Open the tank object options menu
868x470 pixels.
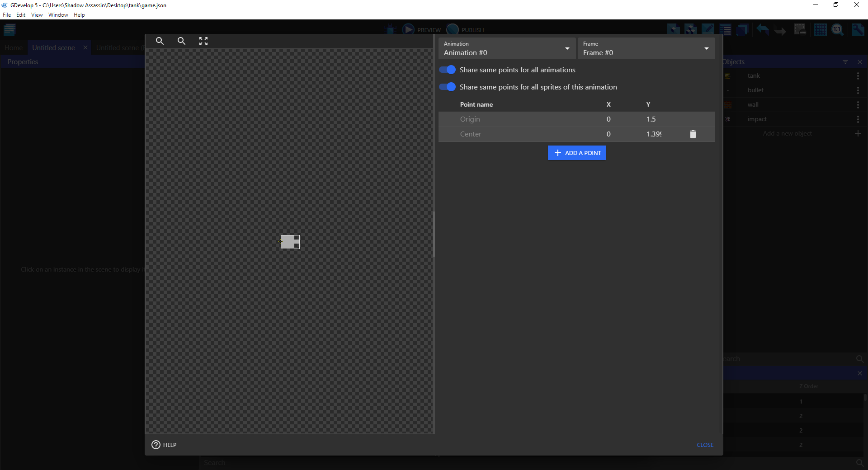858,76
